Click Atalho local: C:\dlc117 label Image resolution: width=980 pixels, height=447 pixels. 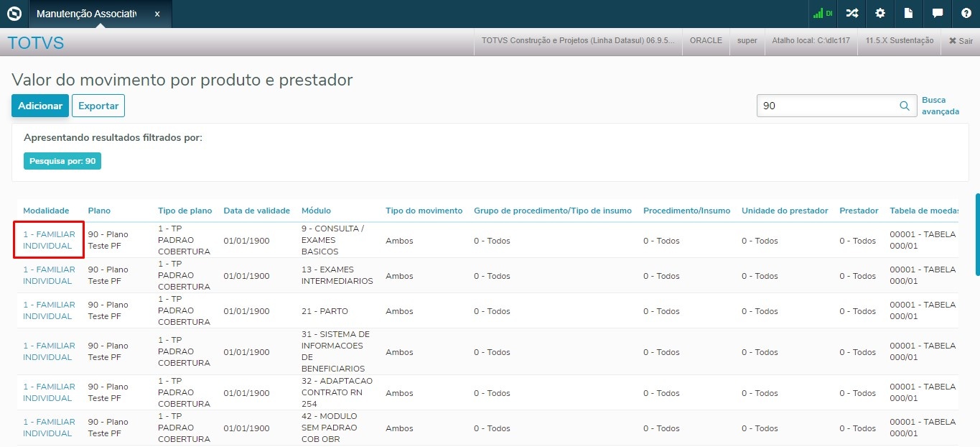[811, 41]
